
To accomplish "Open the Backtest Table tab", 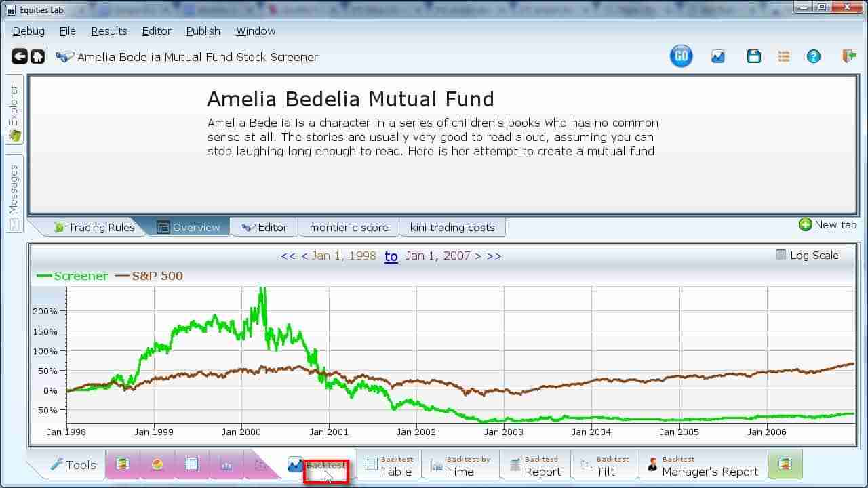I will (x=389, y=466).
